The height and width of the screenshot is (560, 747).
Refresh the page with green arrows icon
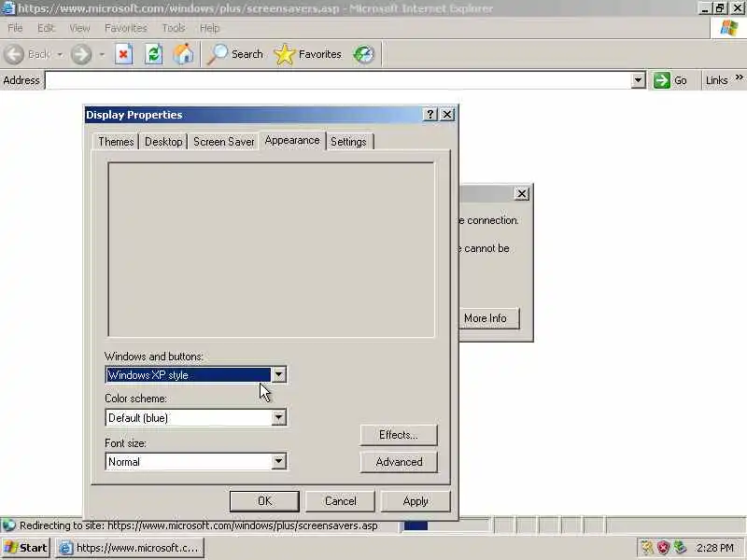click(153, 54)
